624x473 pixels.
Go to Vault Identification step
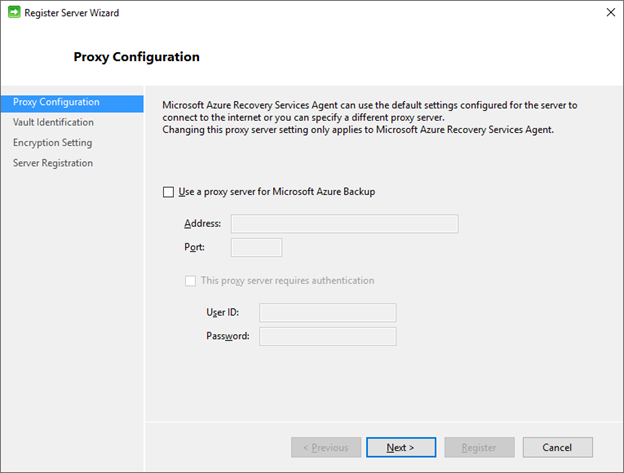click(53, 122)
